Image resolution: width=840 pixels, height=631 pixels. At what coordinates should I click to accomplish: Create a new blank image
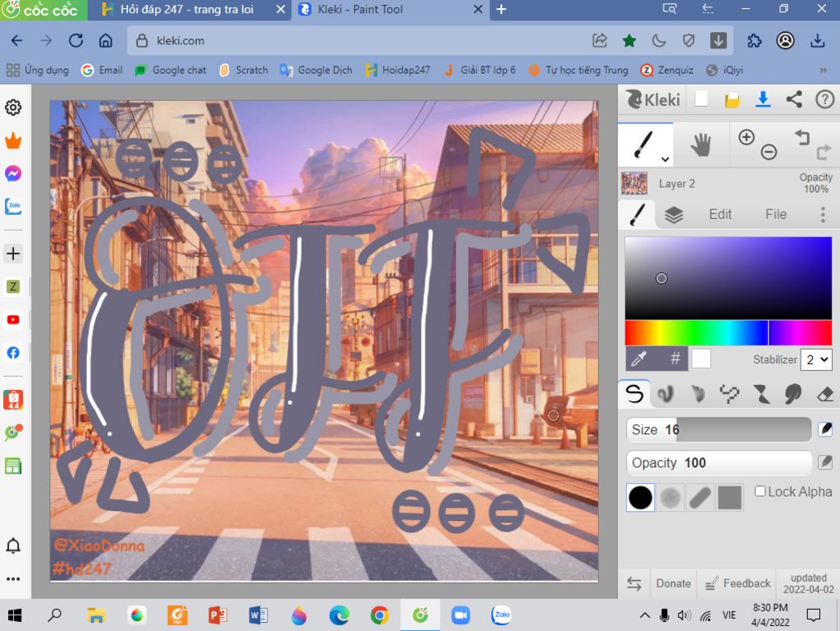[x=701, y=99]
